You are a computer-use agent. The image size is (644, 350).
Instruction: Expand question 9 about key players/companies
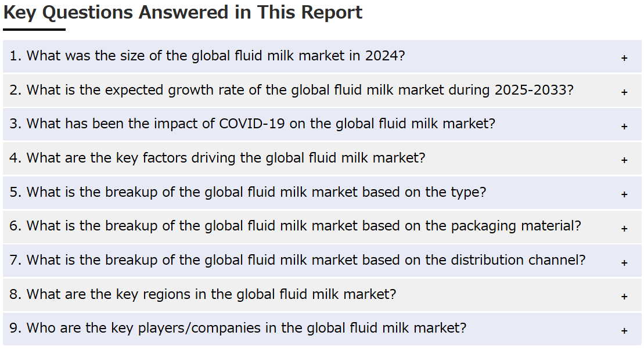[322, 329]
